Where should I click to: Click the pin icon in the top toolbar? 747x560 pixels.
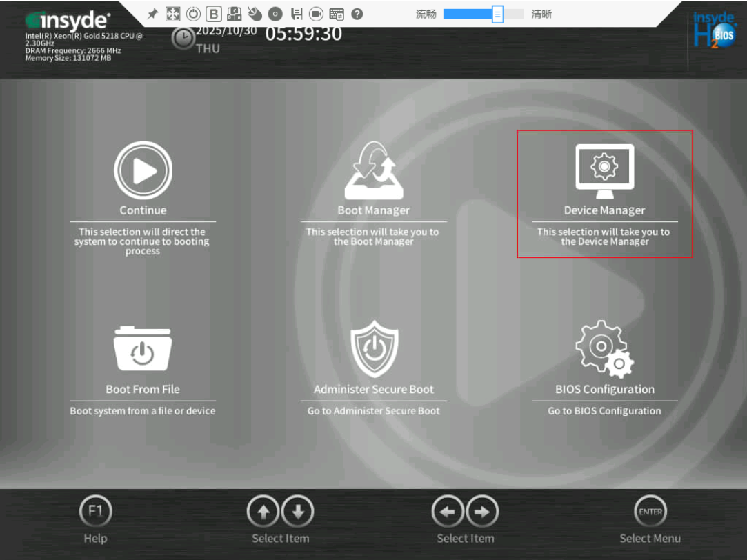coord(152,14)
